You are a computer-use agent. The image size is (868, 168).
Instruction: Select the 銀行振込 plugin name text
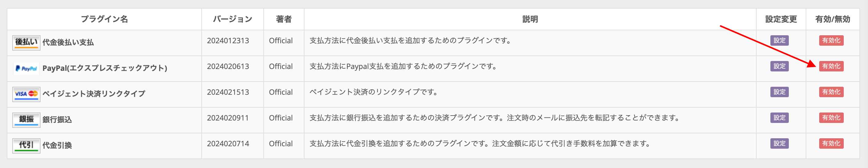pyautogui.click(x=57, y=120)
